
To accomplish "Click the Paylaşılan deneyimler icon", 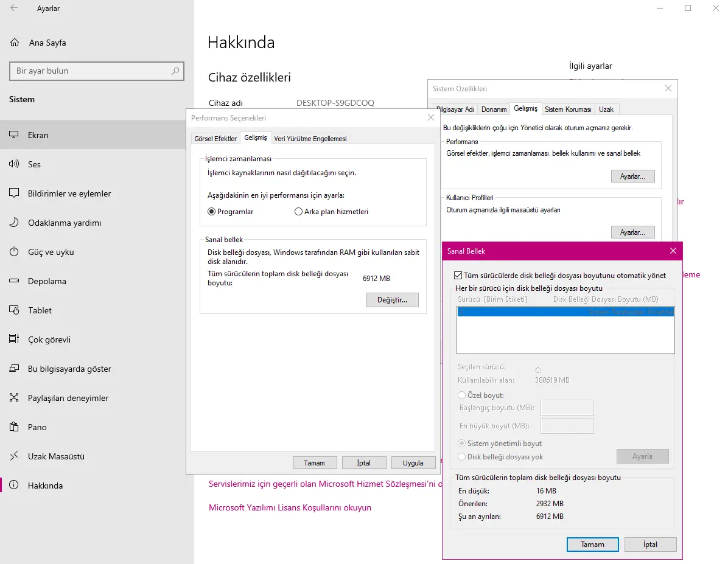I will coord(14,397).
